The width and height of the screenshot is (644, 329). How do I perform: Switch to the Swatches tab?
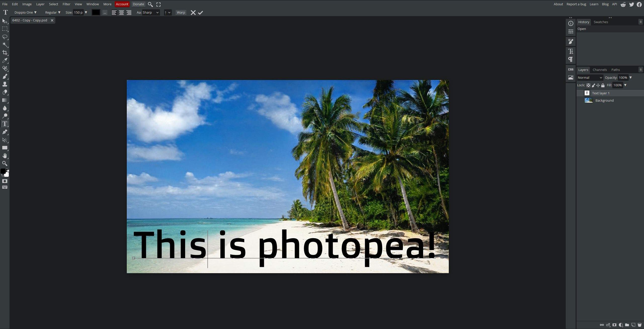click(x=601, y=22)
